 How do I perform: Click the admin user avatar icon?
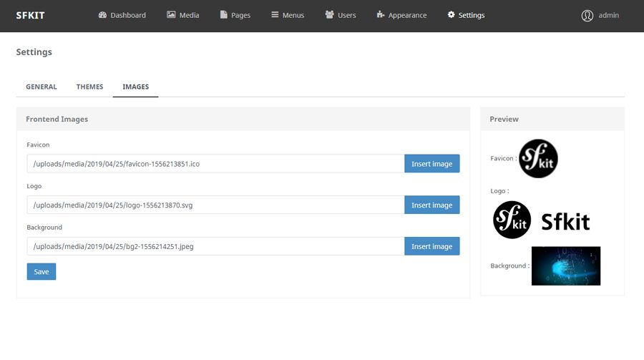click(x=587, y=16)
